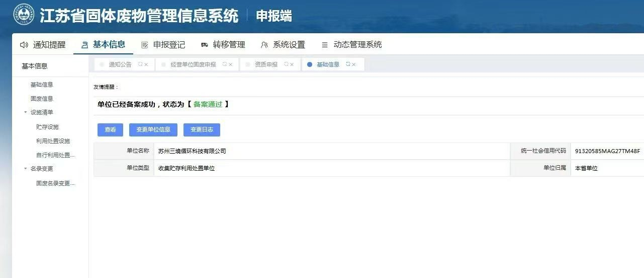This screenshot has width=644, height=278.
Task: Open 通知提醒 in the top menu
Action: point(49,45)
